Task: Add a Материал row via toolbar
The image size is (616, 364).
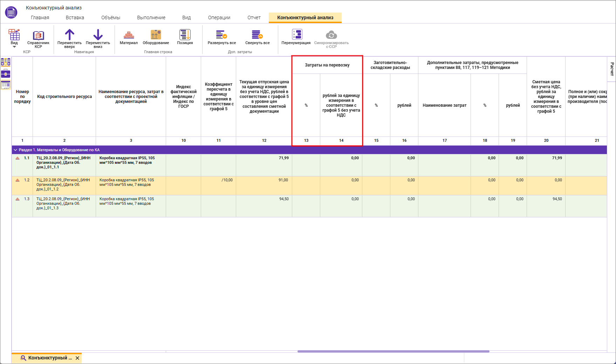Action: (129, 35)
